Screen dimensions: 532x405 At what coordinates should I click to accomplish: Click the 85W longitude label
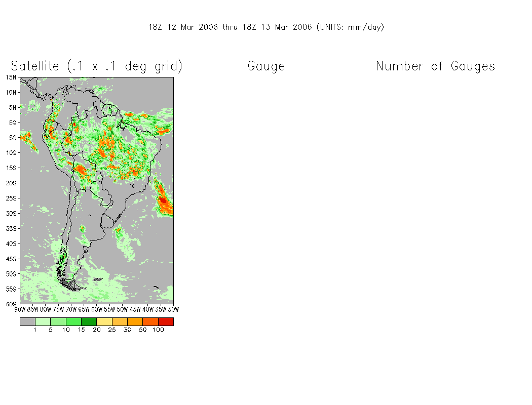pyautogui.click(x=33, y=309)
